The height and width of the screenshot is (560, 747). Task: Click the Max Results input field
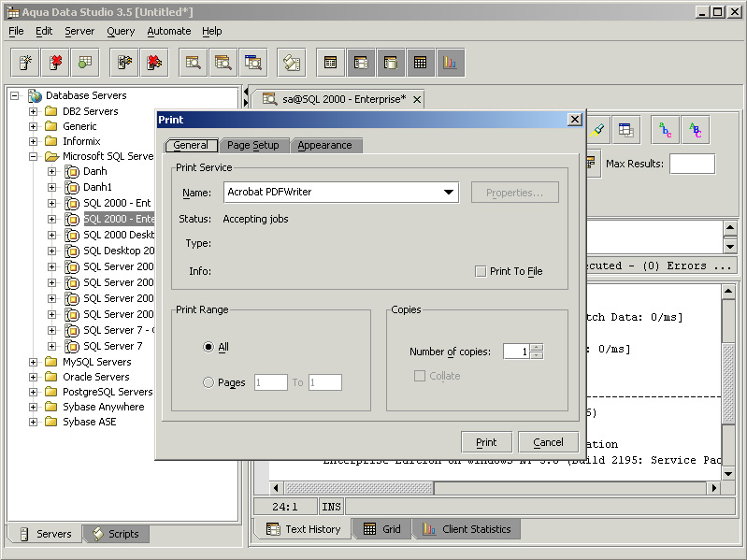point(692,164)
